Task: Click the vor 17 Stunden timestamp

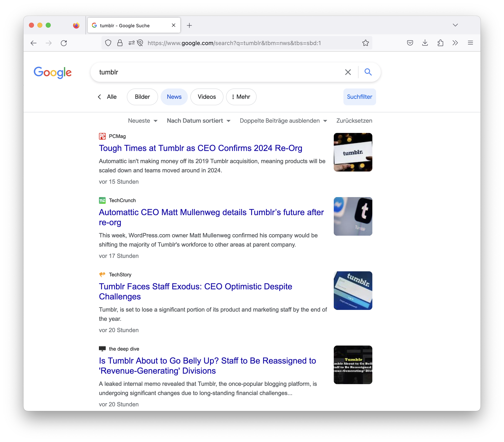Action: (119, 256)
